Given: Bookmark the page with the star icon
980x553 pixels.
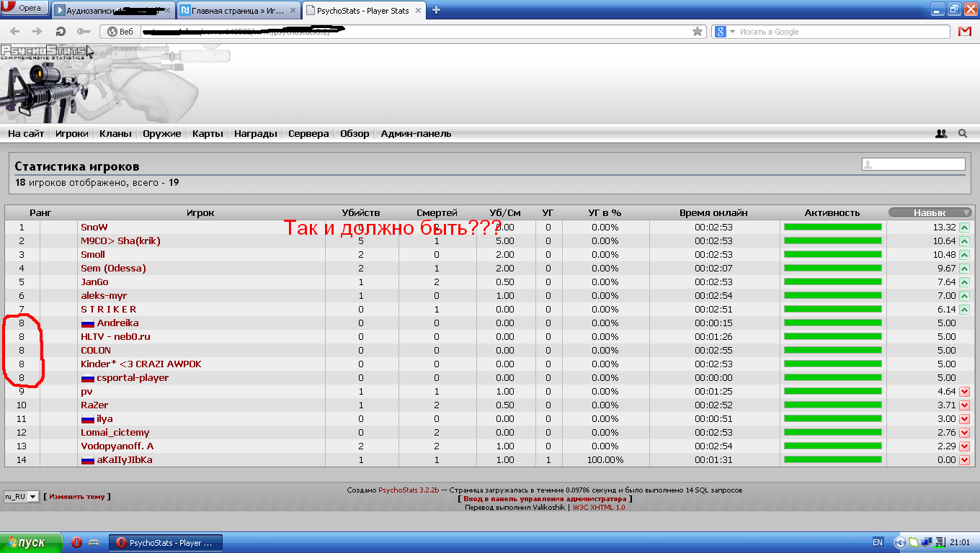Looking at the screenshot, I should (698, 32).
